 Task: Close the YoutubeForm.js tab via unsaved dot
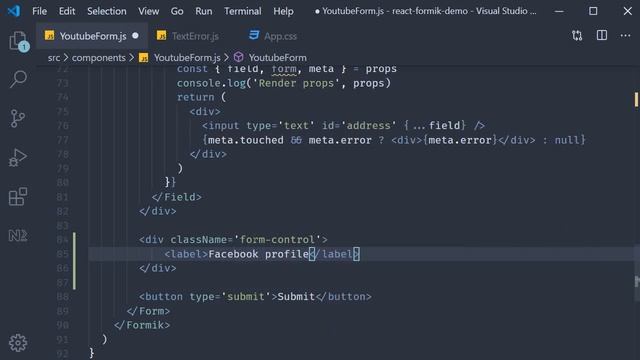point(136,36)
